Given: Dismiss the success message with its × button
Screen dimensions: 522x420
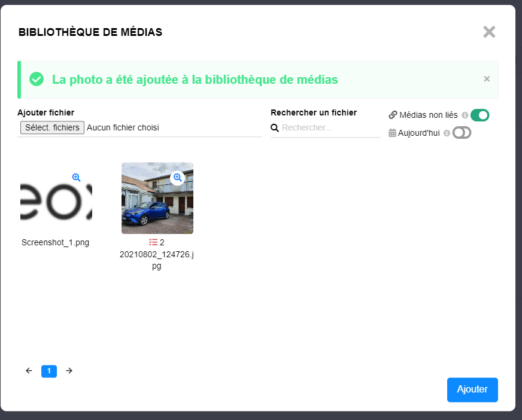Looking at the screenshot, I should point(487,78).
